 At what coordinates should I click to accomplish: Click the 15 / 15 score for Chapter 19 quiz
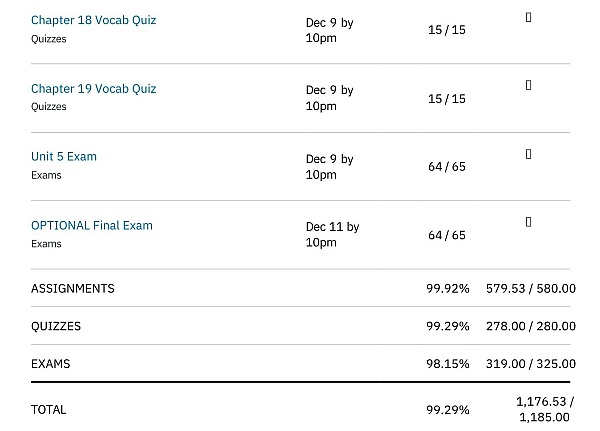pos(447,99)
